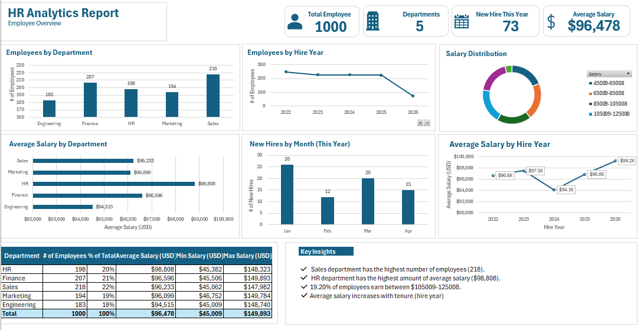This screenshot has width=644, height=330.
Task: Select the Jan bar labeled 26
Action: point(287,194)
